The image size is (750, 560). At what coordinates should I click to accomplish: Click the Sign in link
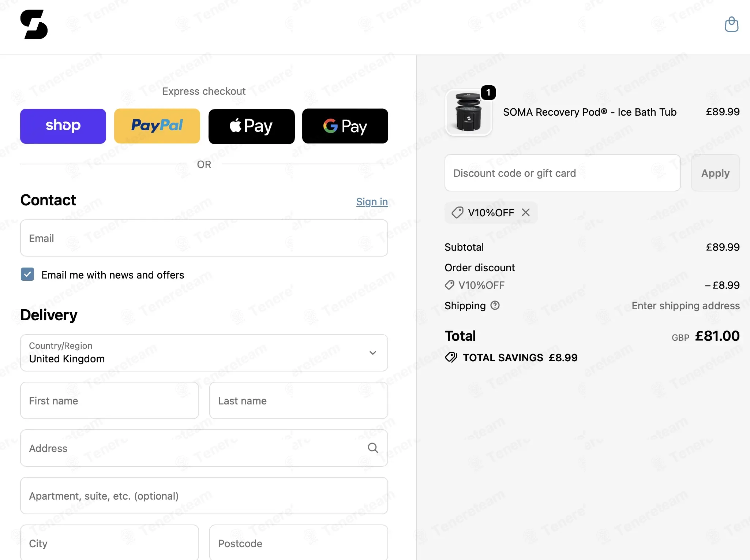click(x=372, y=202)
